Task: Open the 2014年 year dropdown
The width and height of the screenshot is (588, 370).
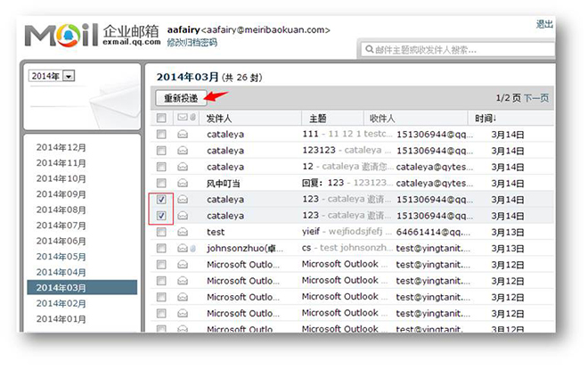Action: [69, 76]
